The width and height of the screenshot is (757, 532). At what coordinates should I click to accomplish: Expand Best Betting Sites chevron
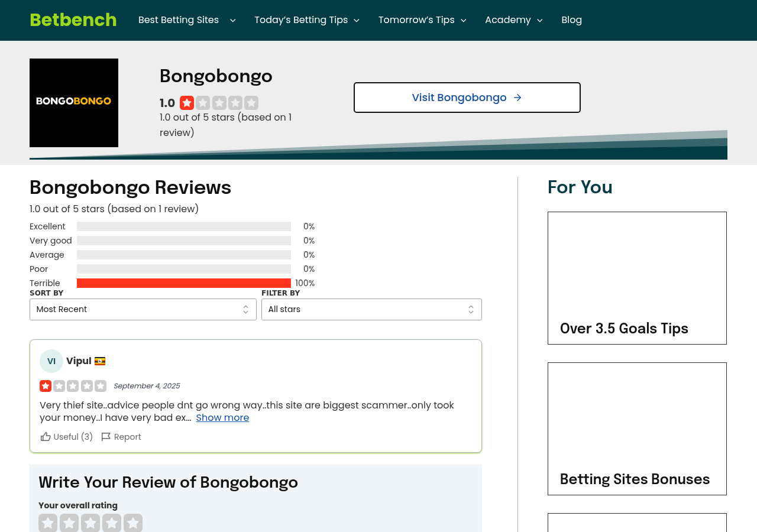tap(232, 21)
